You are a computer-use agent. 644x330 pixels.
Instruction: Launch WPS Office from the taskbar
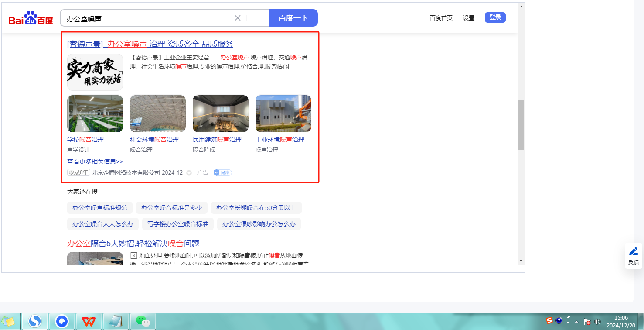[x=89, y=321]
